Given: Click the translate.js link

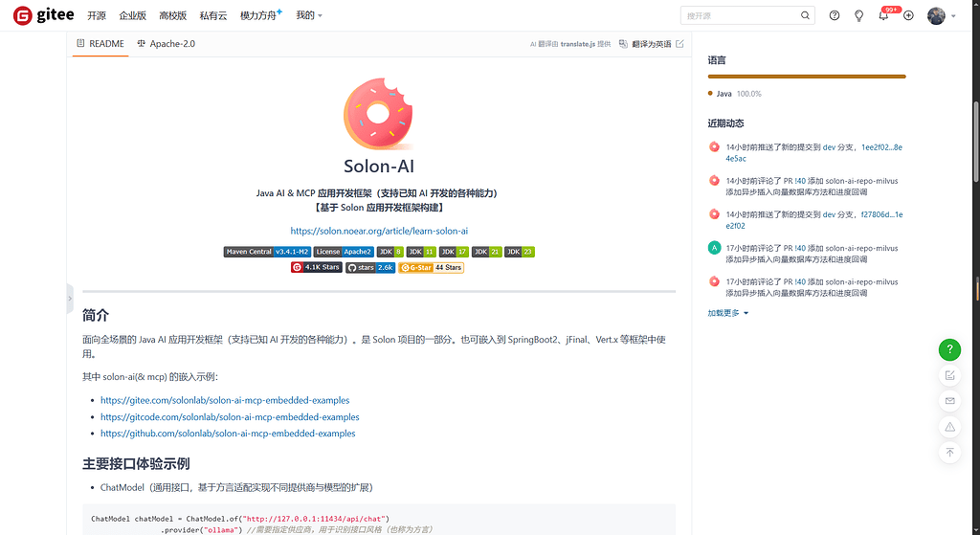Looking at the screenshot, I should (577, 44).
